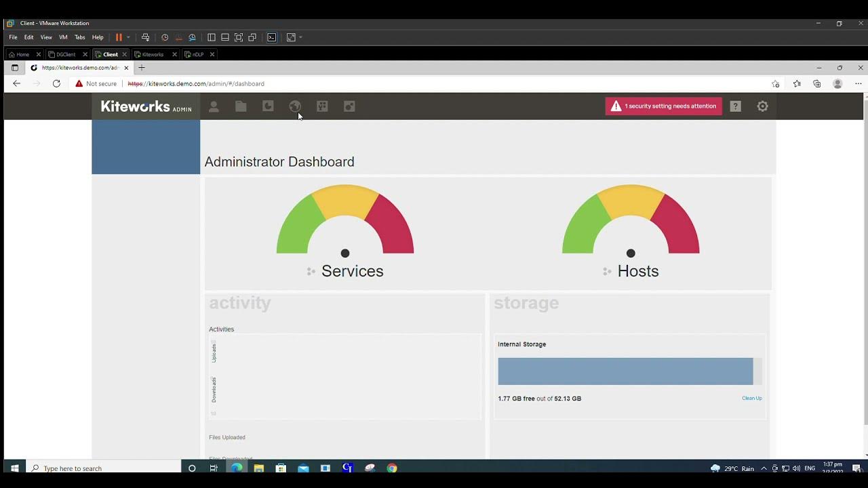Open the View menu in VMware Workstation

pos(46,37)
